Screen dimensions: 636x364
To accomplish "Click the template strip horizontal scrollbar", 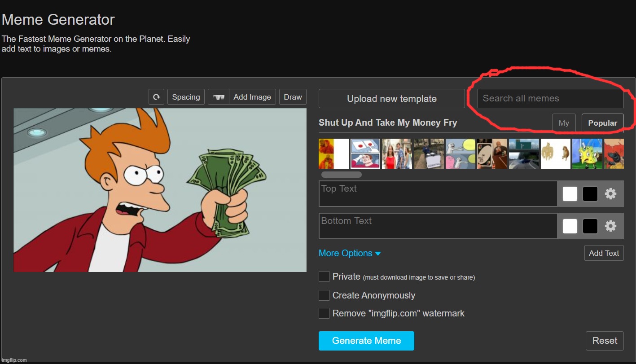I will pos(342,175).
